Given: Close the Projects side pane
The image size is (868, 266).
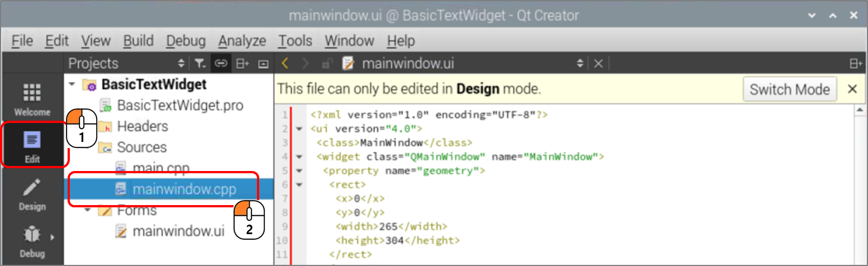Looking at the screenshot, I should click(264, 64).
